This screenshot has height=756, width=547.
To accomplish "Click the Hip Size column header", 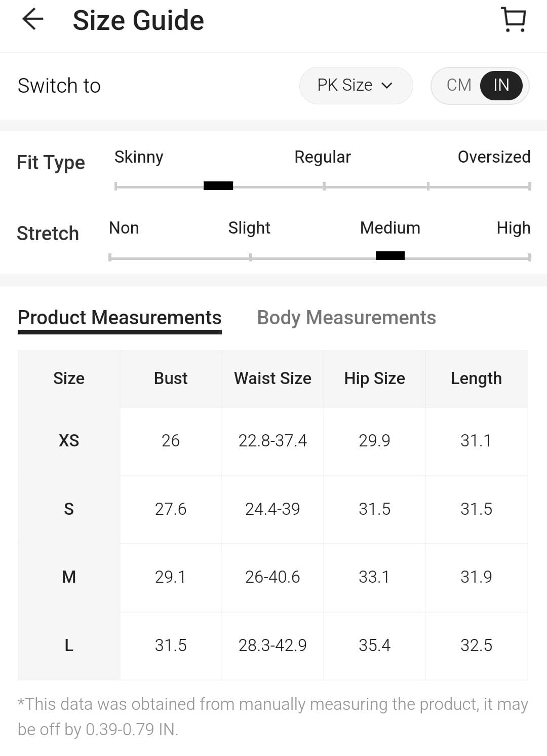I will tap(374, 379).
